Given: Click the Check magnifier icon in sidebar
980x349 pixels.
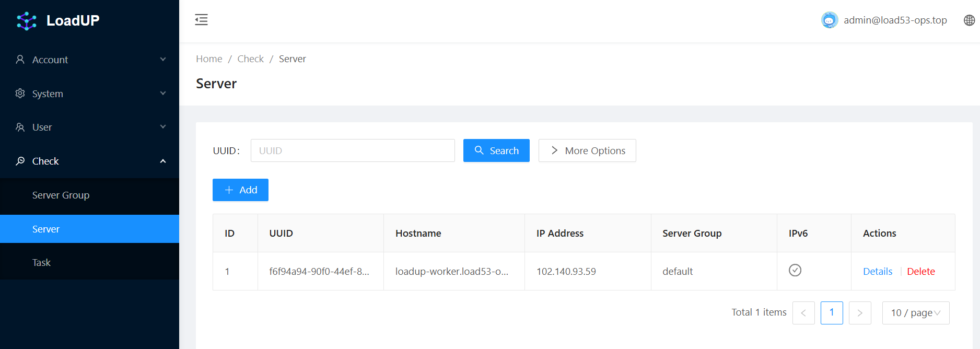Looking at the screenshot, I should coord(20,161).
